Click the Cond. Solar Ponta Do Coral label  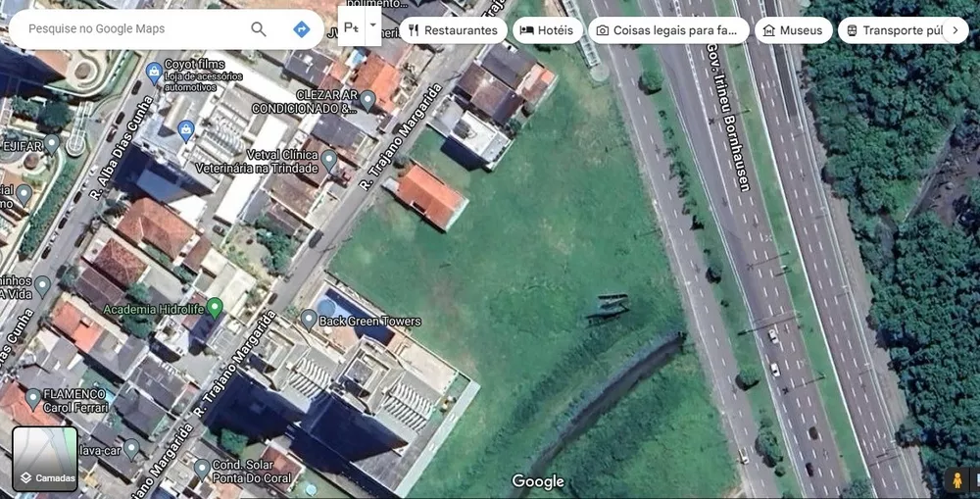tap(252, 472)
